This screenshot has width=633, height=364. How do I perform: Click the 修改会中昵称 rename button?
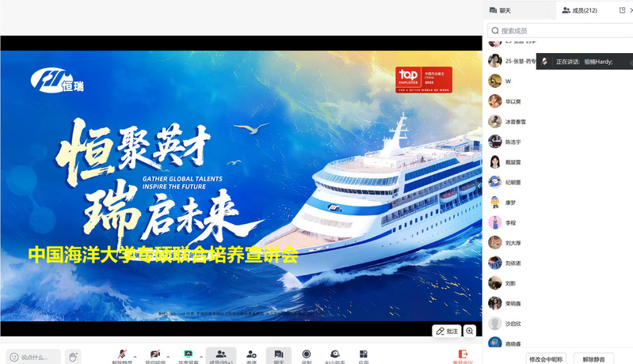(x=546, y=358)
